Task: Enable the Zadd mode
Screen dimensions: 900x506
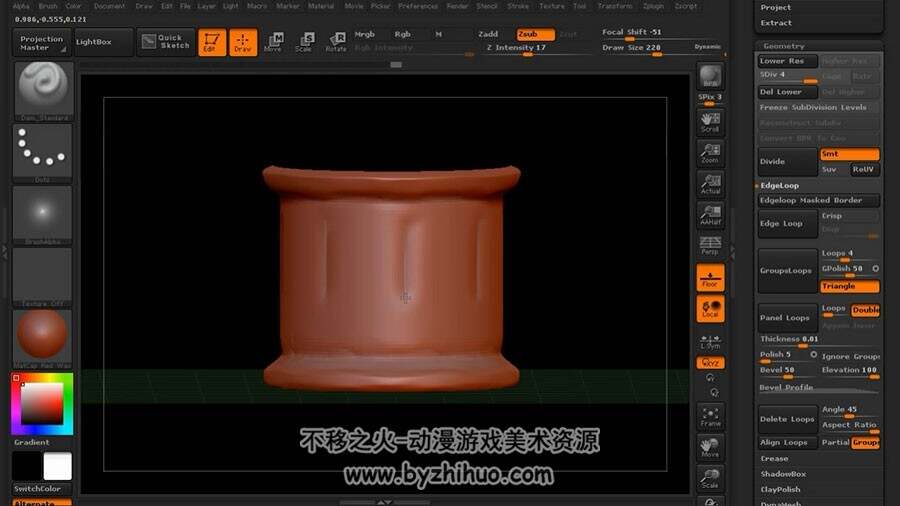Action: pos(488,34)
